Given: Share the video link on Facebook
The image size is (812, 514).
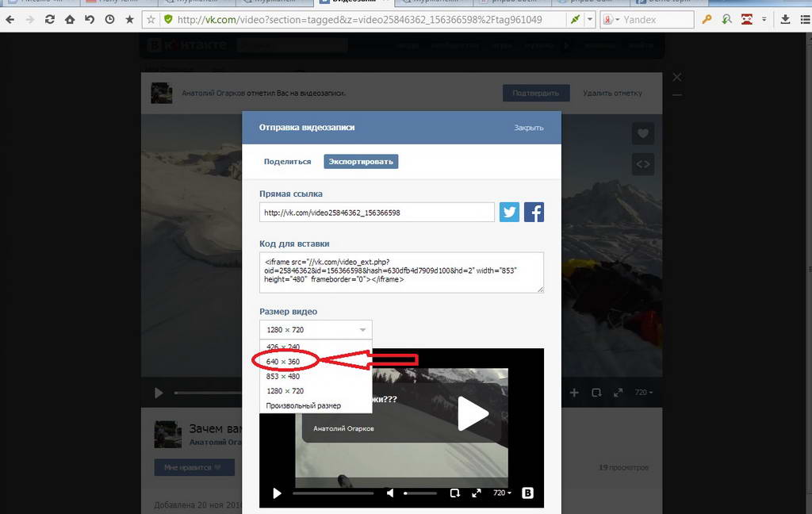Looking at the screenshot, I should [x=534, y=213].
